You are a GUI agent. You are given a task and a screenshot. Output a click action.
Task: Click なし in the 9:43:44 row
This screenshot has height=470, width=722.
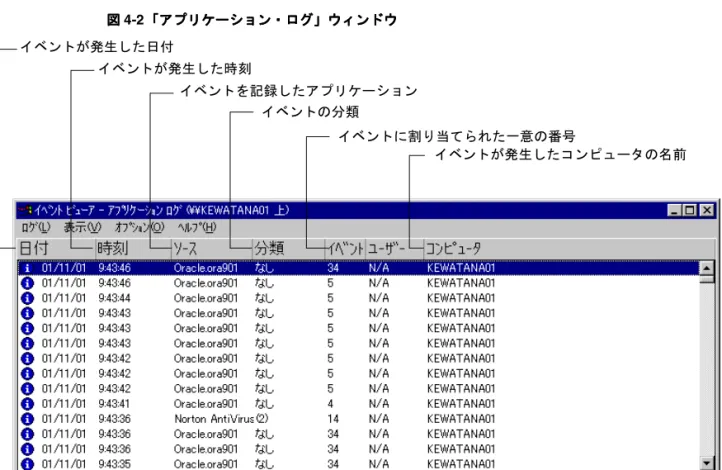click(x=264, y=298)
